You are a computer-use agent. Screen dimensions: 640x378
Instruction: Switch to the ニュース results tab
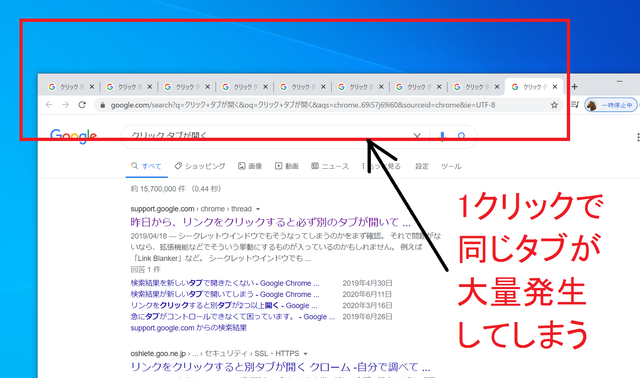[x=330, y=166]
